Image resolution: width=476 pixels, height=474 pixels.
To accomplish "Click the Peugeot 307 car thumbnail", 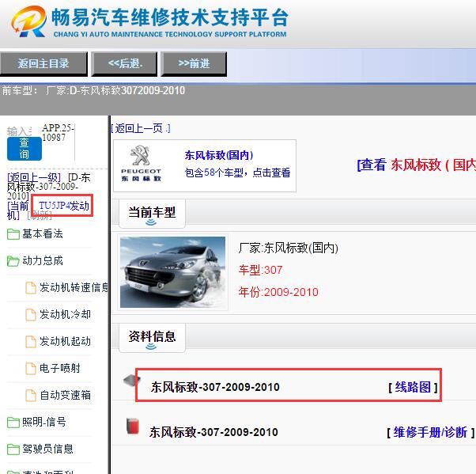I will [172, 272].
